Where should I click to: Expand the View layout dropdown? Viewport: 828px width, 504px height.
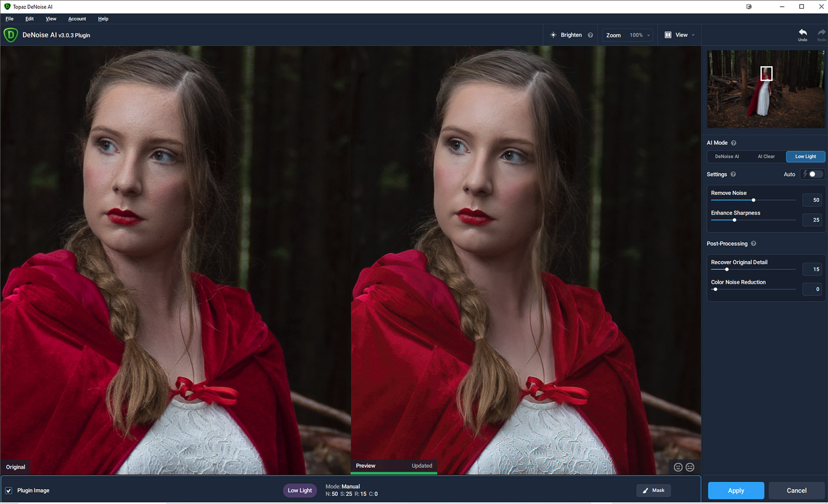679,35
